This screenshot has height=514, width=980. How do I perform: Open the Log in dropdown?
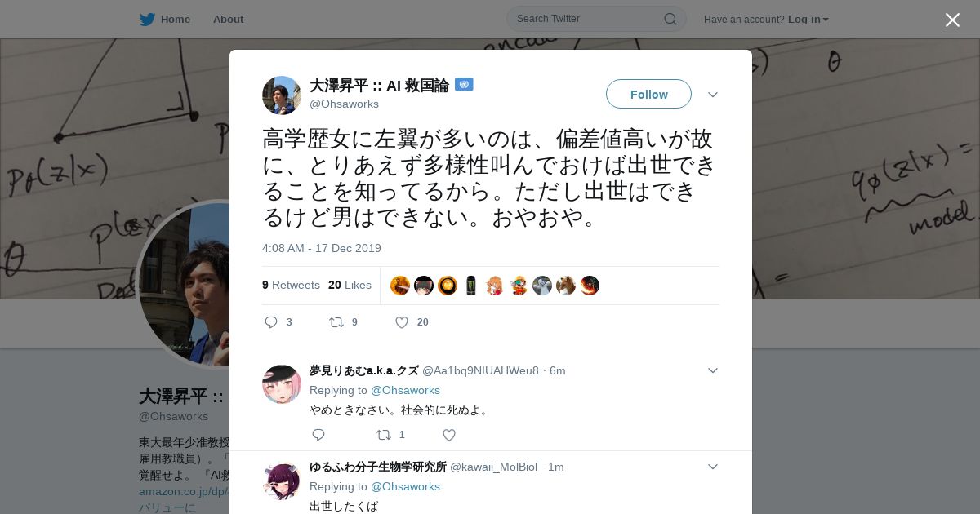pos(808,20)
